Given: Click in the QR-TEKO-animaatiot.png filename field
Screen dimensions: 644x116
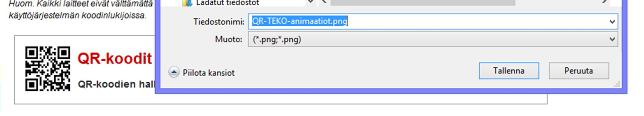Looking at the screenshot, I should coord(433,22).
